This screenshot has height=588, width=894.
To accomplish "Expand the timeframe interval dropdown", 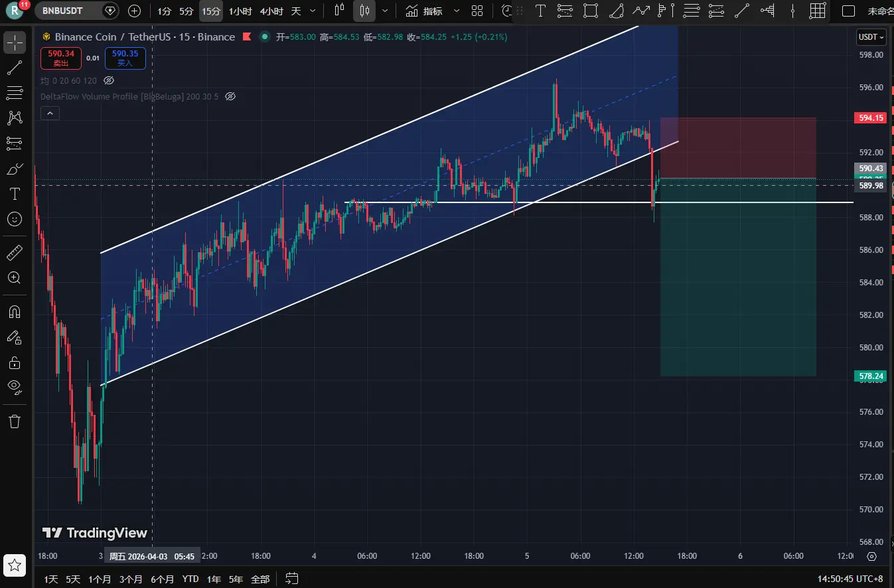I will (313, 11).
